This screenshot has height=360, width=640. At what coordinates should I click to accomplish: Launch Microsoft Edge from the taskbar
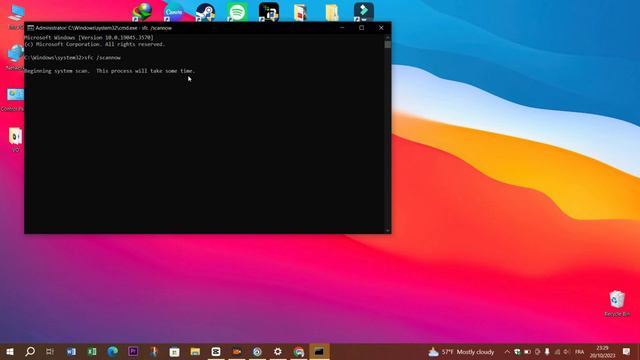(x=112, y=351)
